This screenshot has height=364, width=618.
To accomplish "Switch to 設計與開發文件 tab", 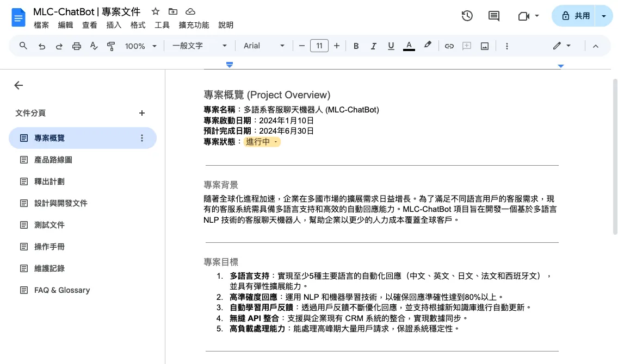I will pyautogui.click(x=83, y=203).
